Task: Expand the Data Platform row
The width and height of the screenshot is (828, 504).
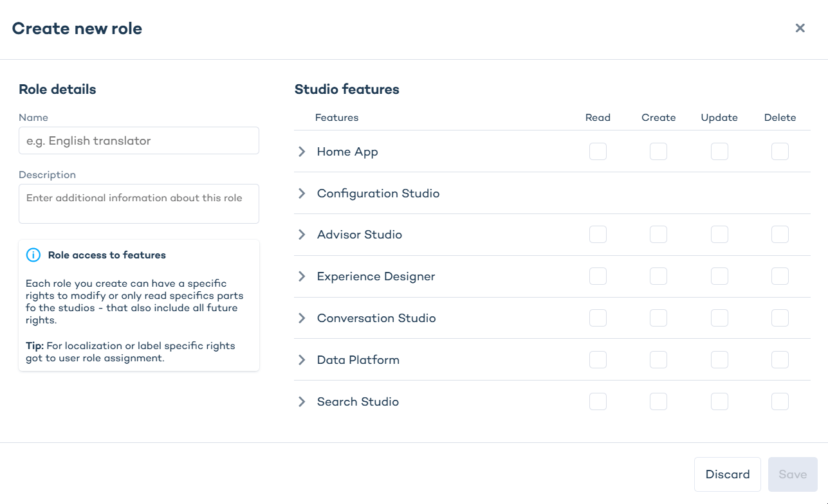Action: pos(302,360)
